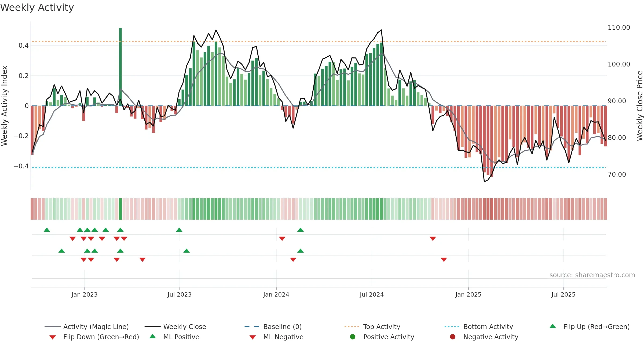Image resolution: width=644 pixels, height=362 pixels.
Task: Toggle the ML Positive legend entry
Action: [x=174, y=337]
